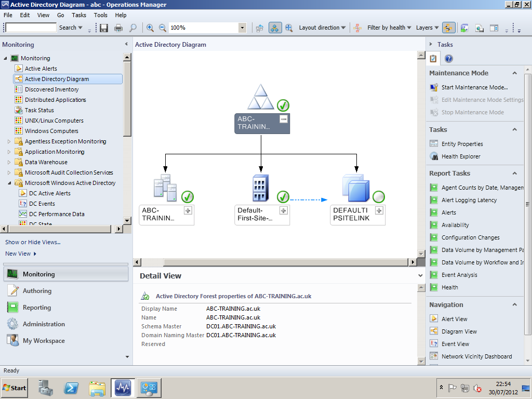532x399 pixels.
Task: Open Windows Explorer from the taskbar
Action: (97, 388)
